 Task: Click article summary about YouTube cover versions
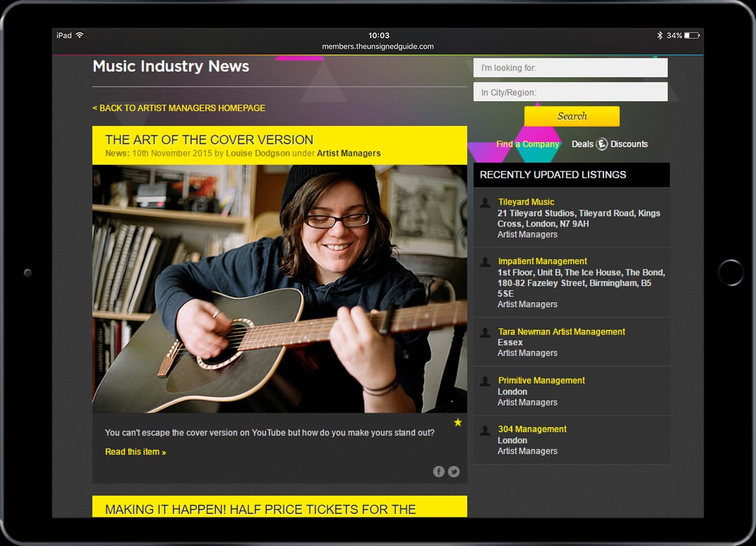pyautogui.click(x=270, y=433)
